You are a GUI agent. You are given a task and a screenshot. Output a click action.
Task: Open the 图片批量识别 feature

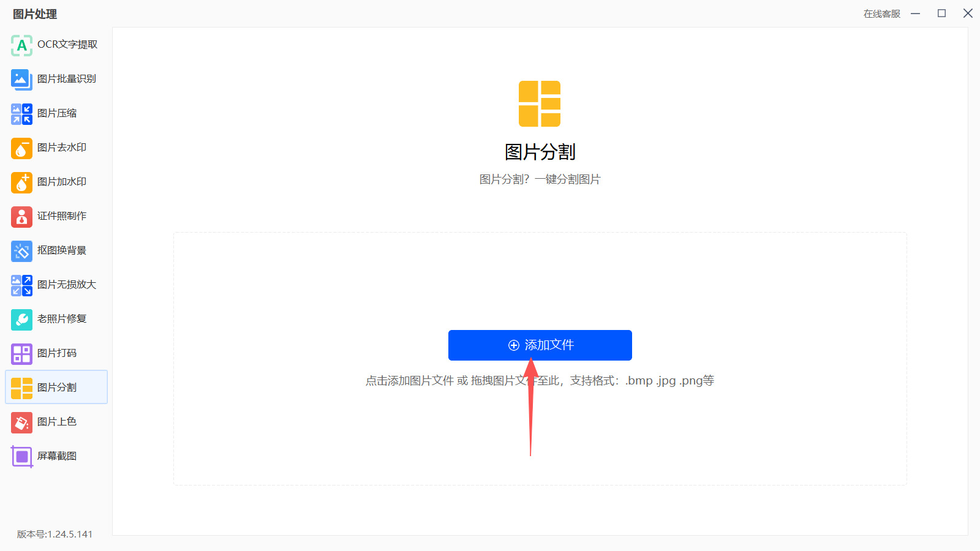(x=55, y=78)
